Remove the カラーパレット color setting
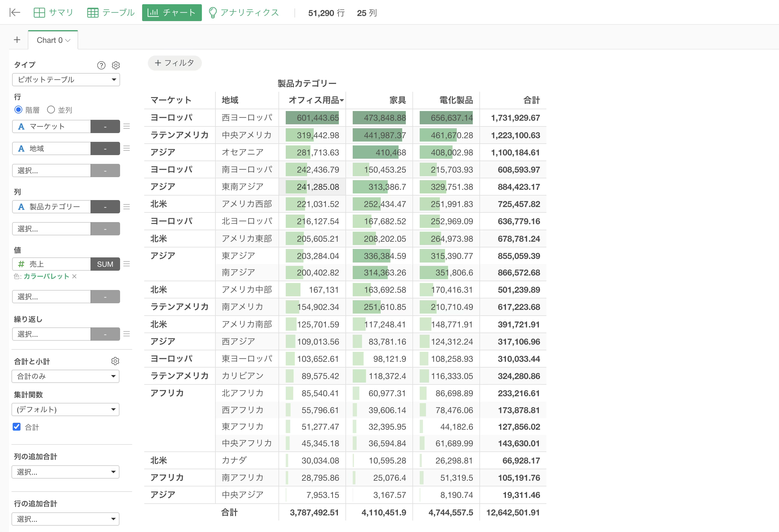This screenshot has height=532, width=779. pos(75,276)
